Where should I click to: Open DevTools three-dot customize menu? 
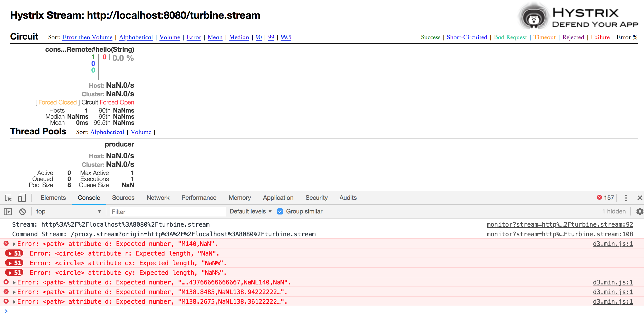[x=626, y=198]
